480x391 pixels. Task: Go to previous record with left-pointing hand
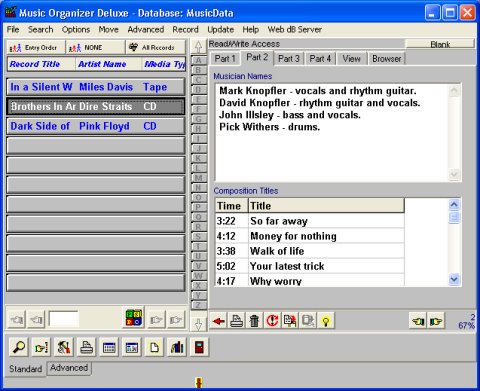point(418,321)
